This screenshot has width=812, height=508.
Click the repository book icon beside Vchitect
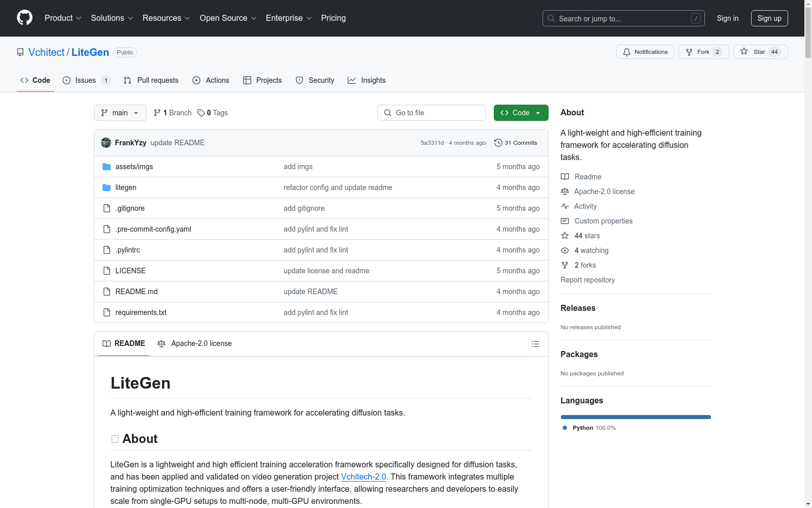[20, 52]
